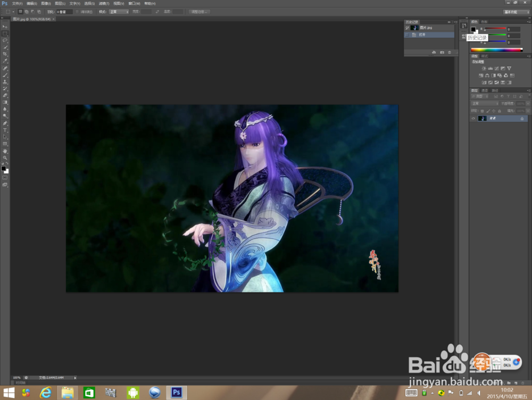Swap foreground and background colors arrow
Viewport: 532px width, 400px height.
click(7, 163)
